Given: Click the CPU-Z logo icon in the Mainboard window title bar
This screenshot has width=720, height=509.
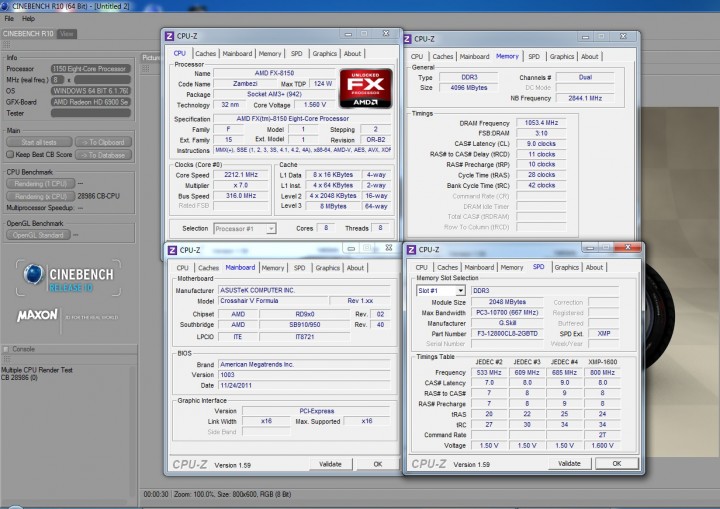Looking at the screenshot, I should click(172, 250).
